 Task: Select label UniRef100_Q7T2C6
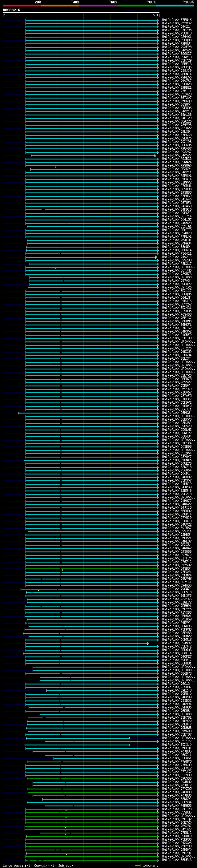(x=176, y=349)
